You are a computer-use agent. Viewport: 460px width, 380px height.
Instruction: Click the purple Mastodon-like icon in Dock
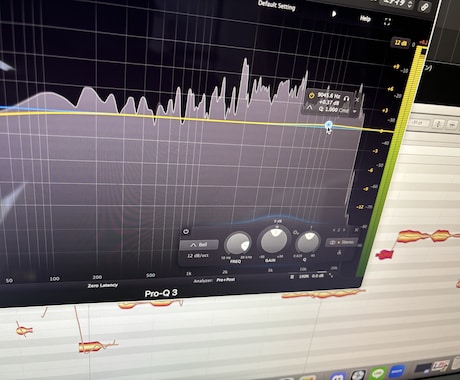point(338,377)
